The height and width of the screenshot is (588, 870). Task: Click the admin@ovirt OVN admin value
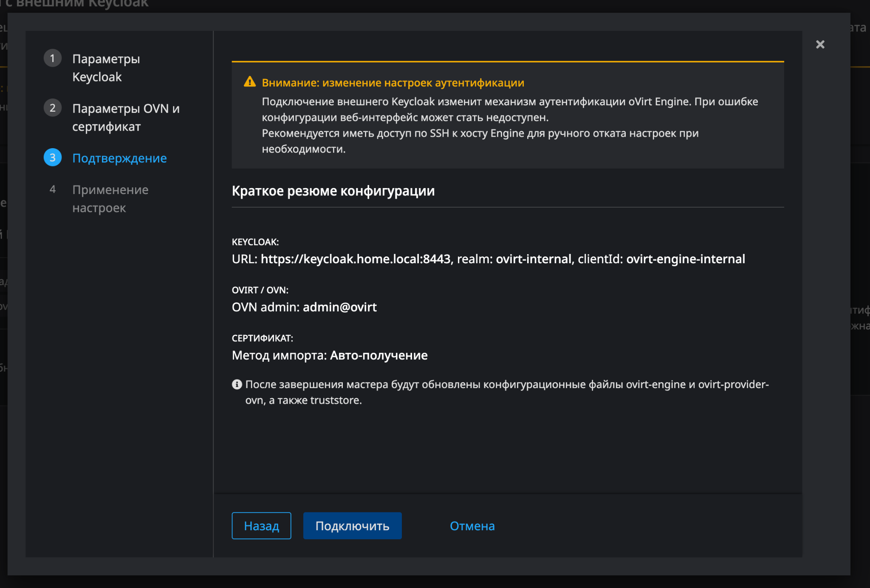pyautogui.click(x=339, y=307)
